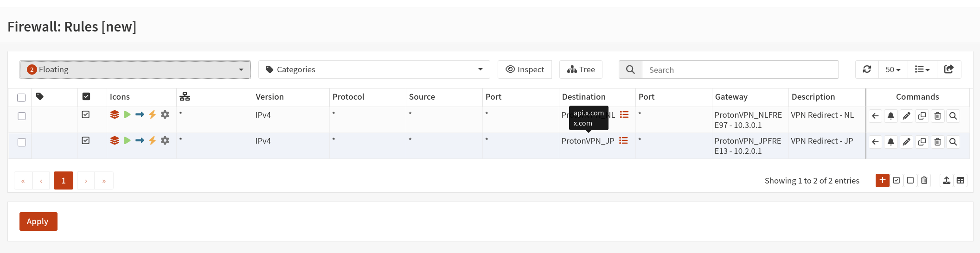Toggle enabled checkbox for VPN Redirect - NL rule
Screen dimensions: 980x253
pos(86,114)
